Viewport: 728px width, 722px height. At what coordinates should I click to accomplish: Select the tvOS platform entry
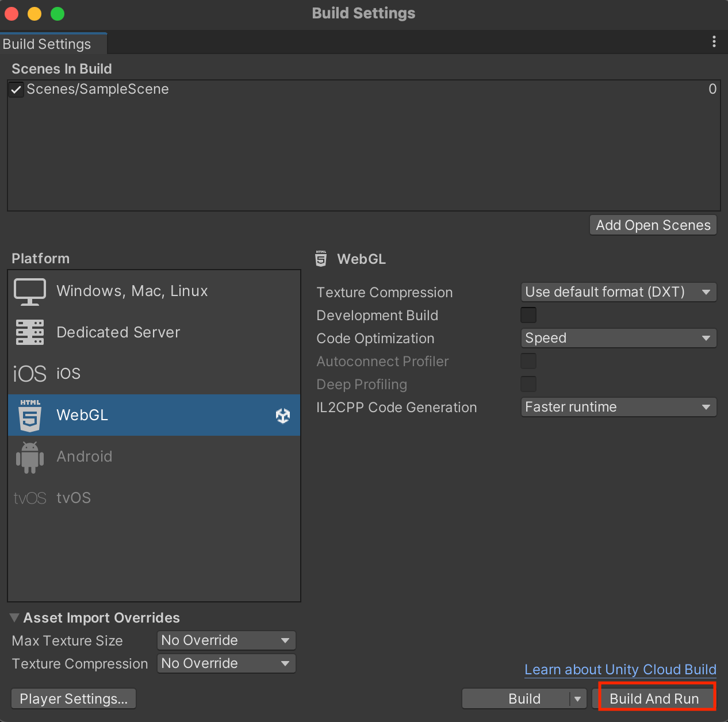pos(154,498)
